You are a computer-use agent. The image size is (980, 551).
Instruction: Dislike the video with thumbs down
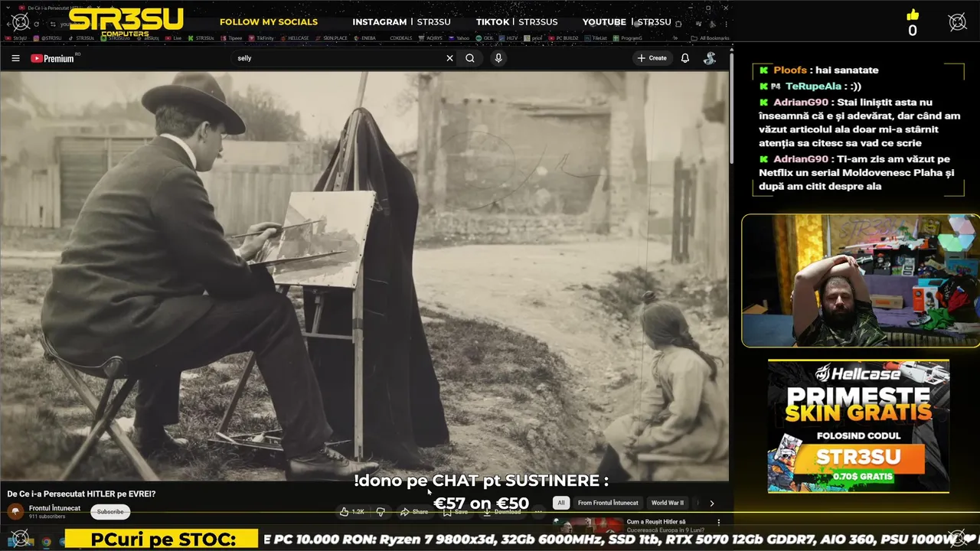pos(381,511)
